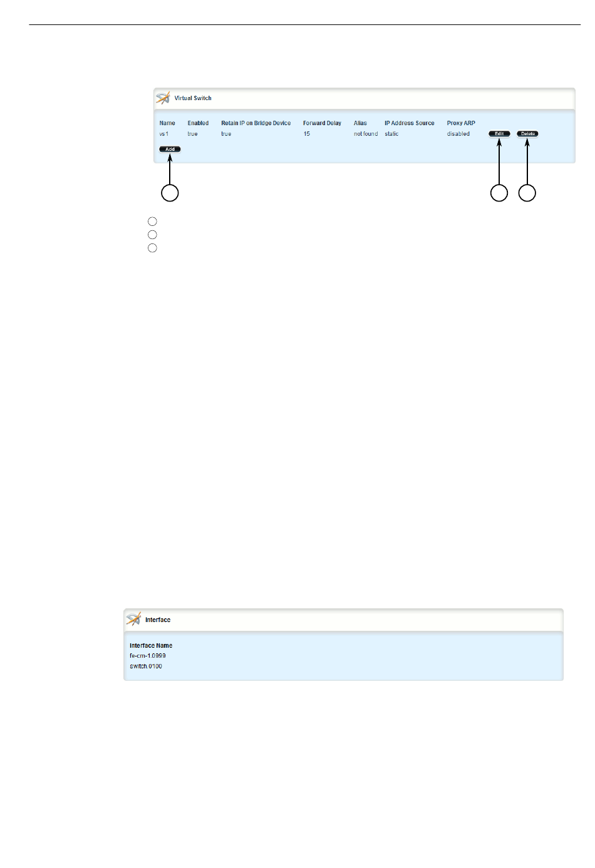The width and height of the screenshot is (595, 868).
Task: Click the Interface panel icon
Action: pyautogui.click(x=133, y=620)
